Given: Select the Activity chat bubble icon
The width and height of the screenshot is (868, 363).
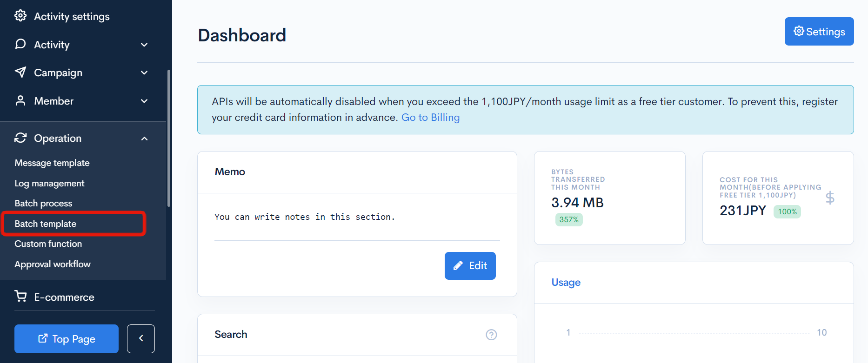Looking at the screenshot, I should (x=21, y=44).
